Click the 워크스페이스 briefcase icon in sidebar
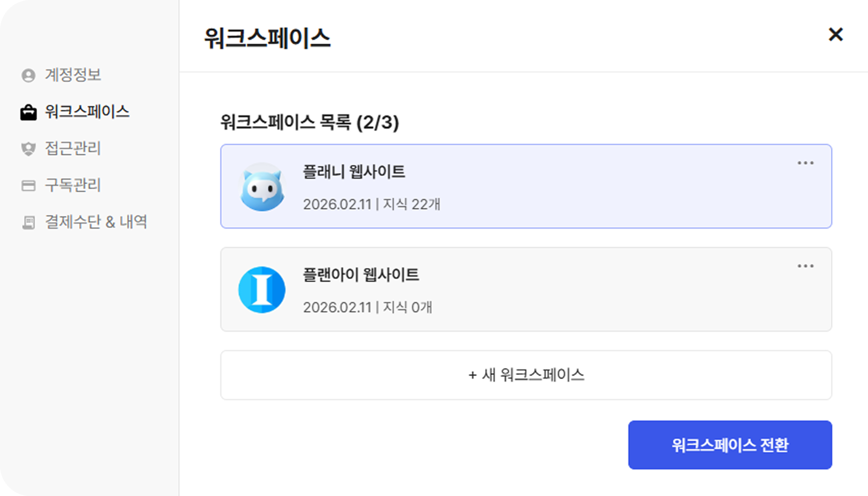This screenshot has width=868, height=496. click(29, 112)
